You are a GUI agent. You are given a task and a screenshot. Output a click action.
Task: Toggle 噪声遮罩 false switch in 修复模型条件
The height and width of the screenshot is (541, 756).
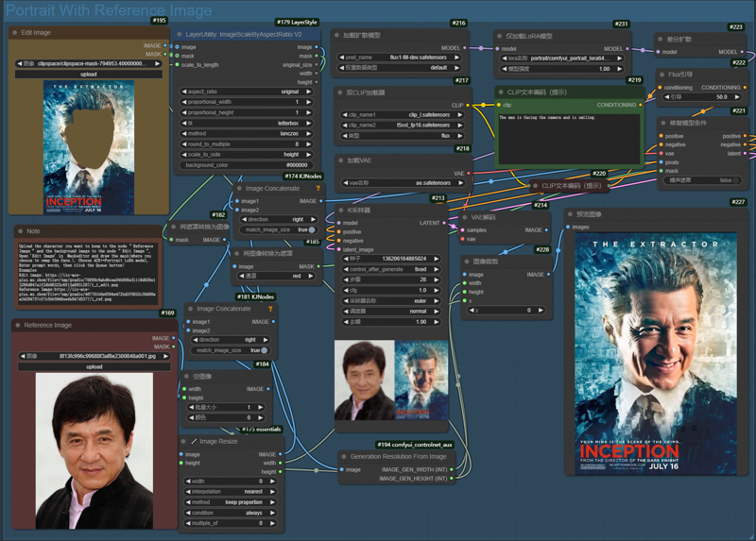tap(735, 180)
